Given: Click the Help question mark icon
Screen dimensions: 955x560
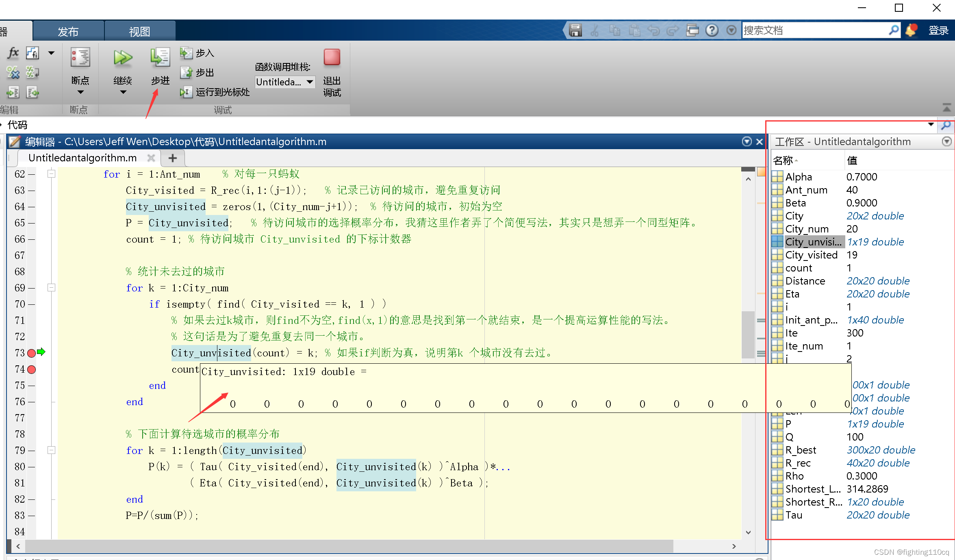Looking at the screenshot, I should tap(712, 30).
